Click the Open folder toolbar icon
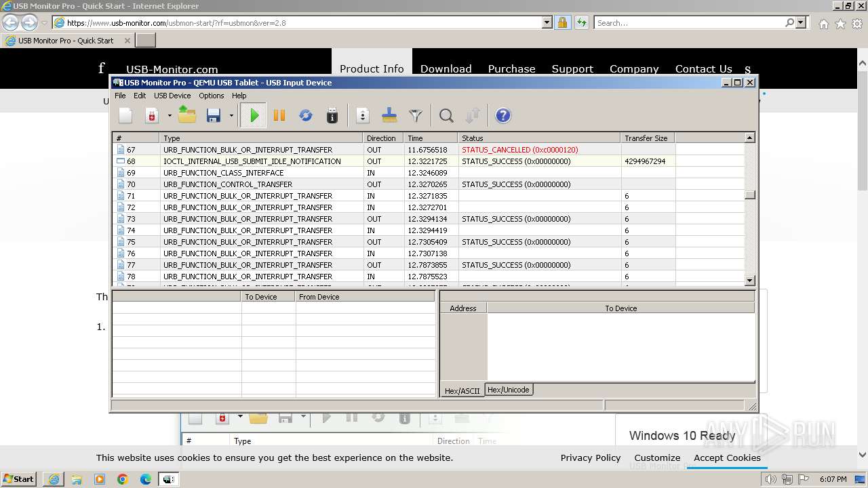Screen dimensions: 868x488 (x=187, y=116)
